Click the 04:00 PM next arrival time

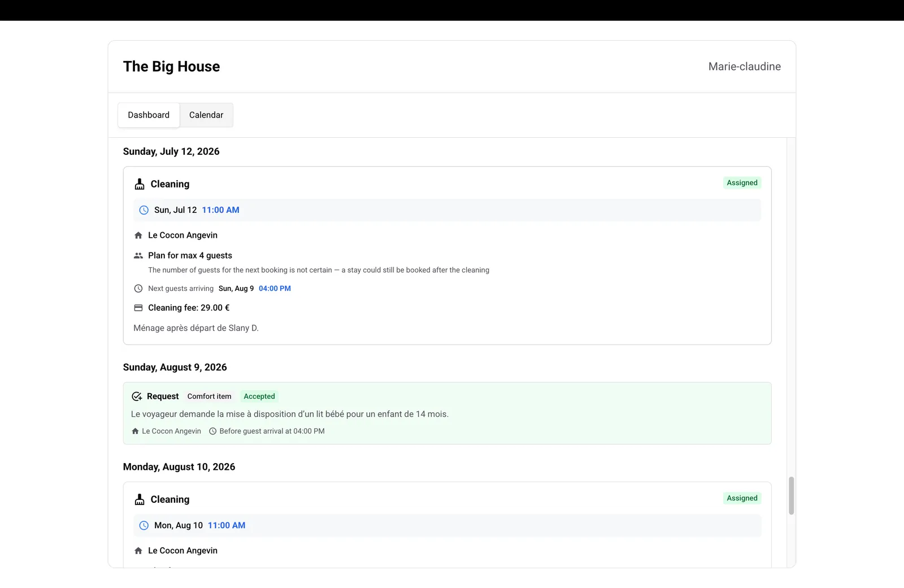pyautogui.click(x=275, y=289)
